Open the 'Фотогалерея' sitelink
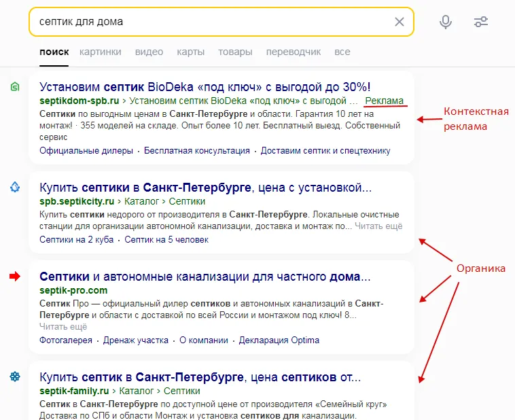The width and height of the screenshot is (515, 420). pyautogui.click(x=66, y=340)
